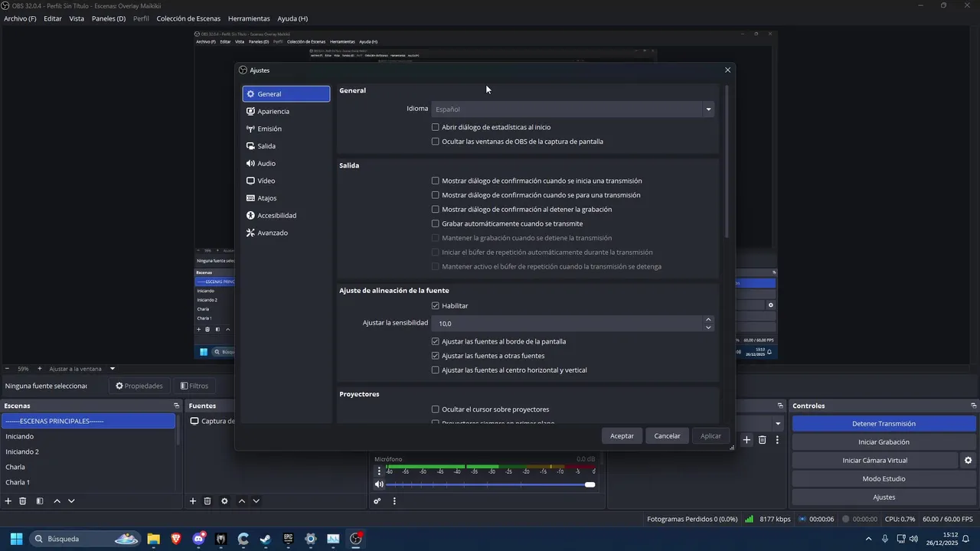Open source properties gear in Fuentes toolbar

tap(224, 501)
